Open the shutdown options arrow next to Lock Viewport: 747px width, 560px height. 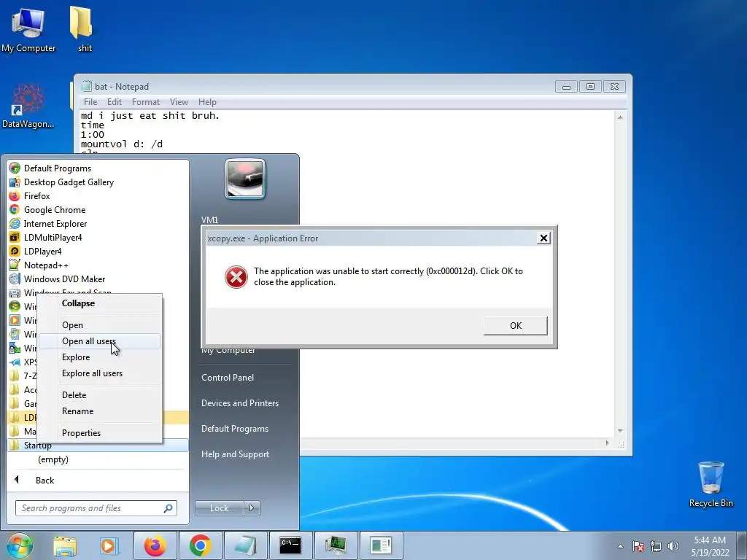[x=252, y=508]
